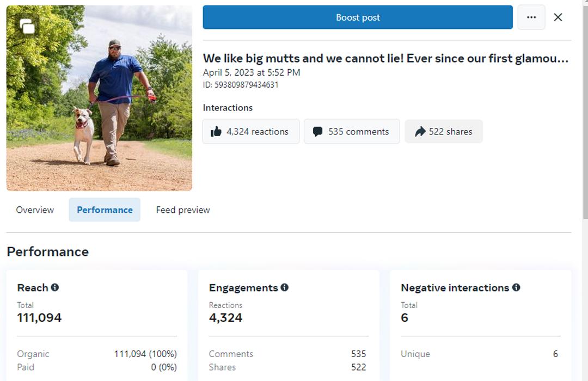
Task: Switch to the Overview tab
Action: pos(35,210)
